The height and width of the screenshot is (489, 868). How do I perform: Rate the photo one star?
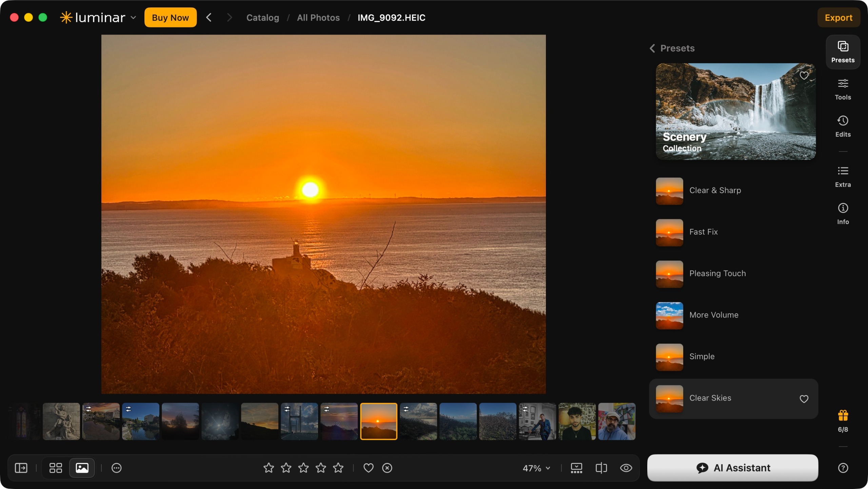[269, 468]
